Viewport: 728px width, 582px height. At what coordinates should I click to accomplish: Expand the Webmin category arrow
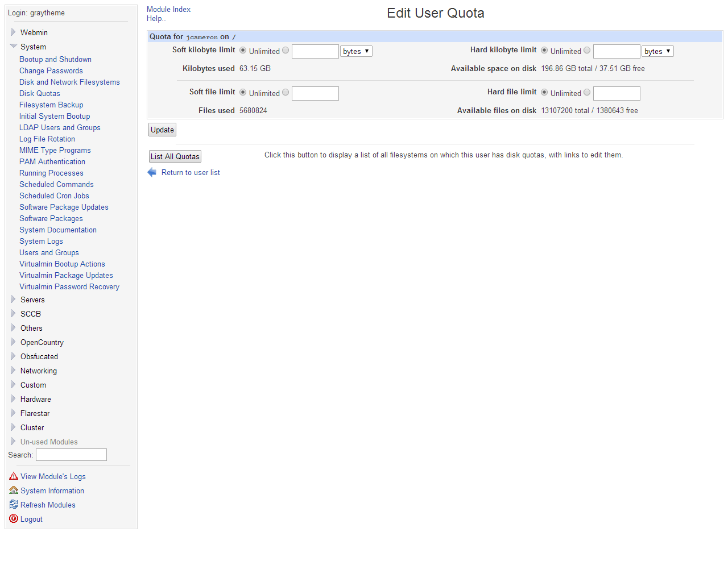coord(14,32)
